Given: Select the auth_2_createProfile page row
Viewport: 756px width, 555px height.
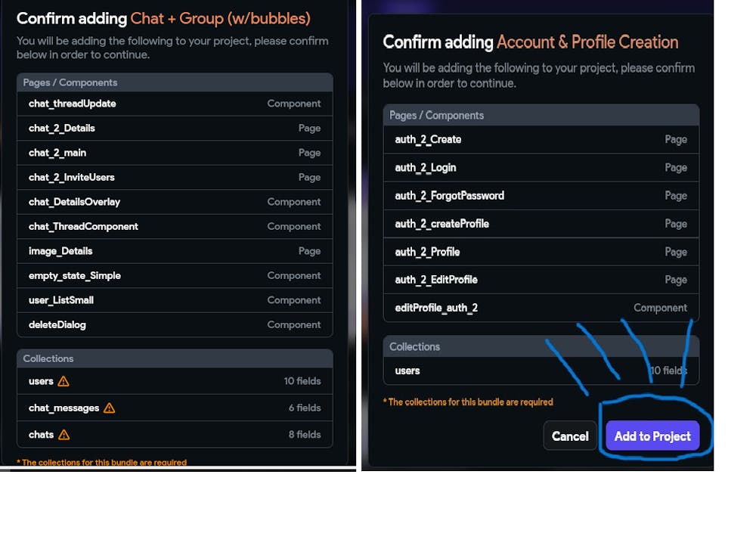Looking at the screenshot, I should pos(541,224).
